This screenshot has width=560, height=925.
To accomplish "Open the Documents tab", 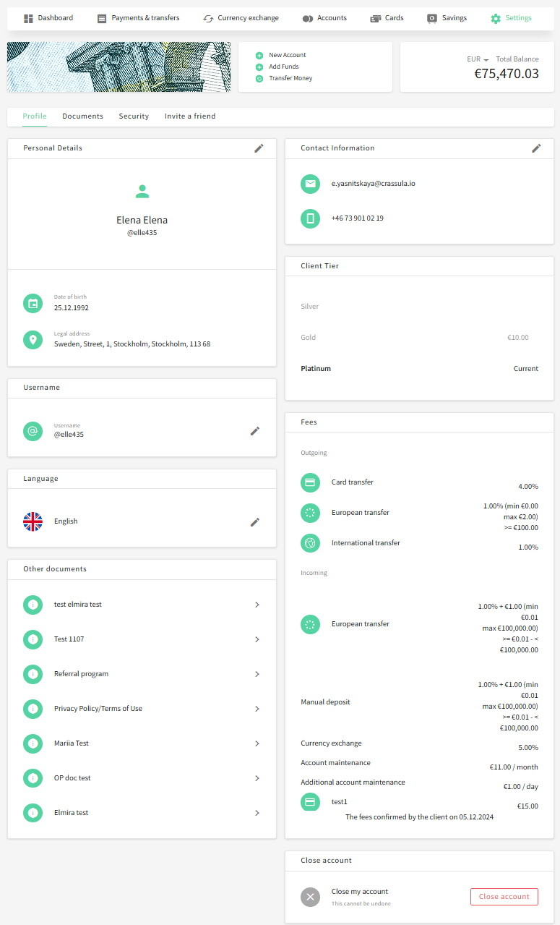I will point(82,116).
